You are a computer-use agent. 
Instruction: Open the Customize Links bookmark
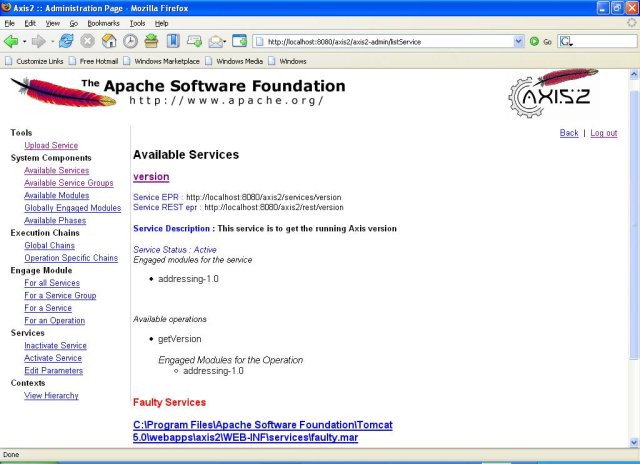pos(34,61)
